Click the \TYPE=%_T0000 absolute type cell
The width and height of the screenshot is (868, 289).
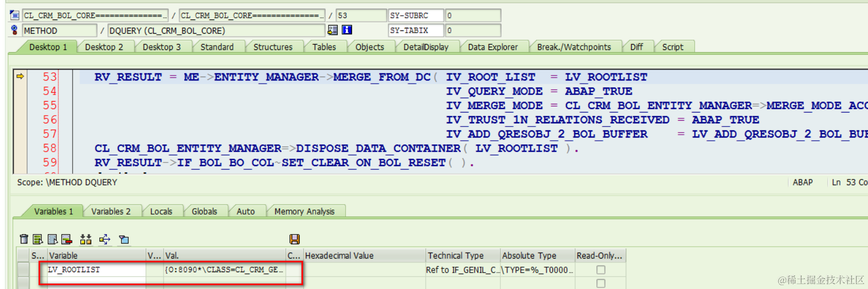point(537,269)
